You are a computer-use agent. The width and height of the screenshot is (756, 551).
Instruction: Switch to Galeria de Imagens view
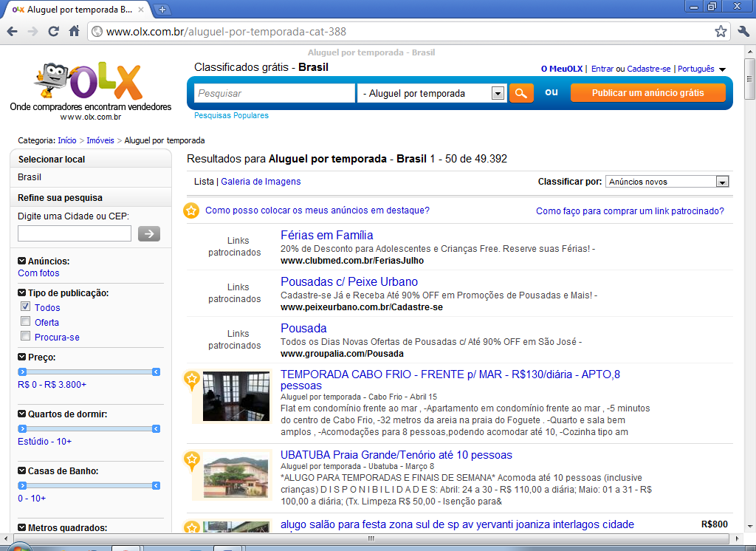(261, 182)
